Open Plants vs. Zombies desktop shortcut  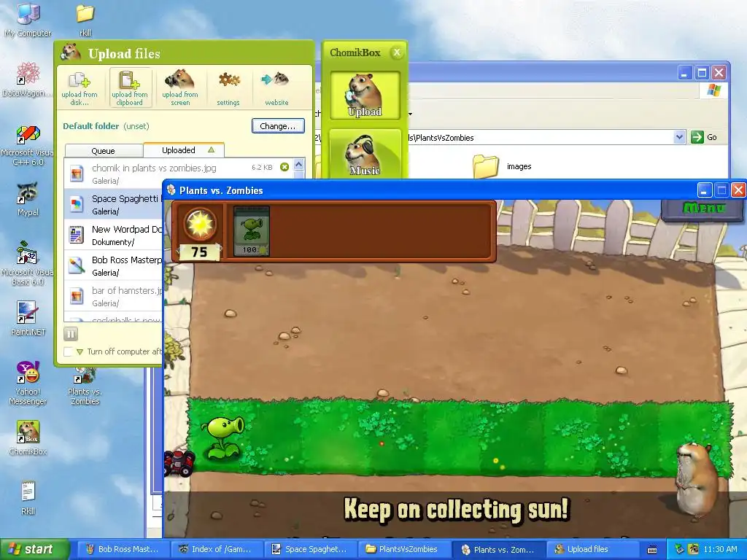pos(85,386)
